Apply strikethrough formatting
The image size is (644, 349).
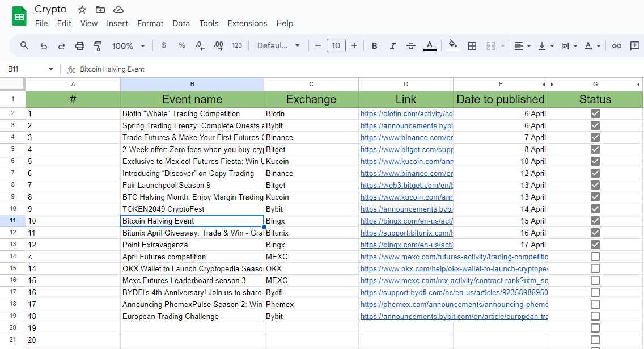click(x=410, y=45)
